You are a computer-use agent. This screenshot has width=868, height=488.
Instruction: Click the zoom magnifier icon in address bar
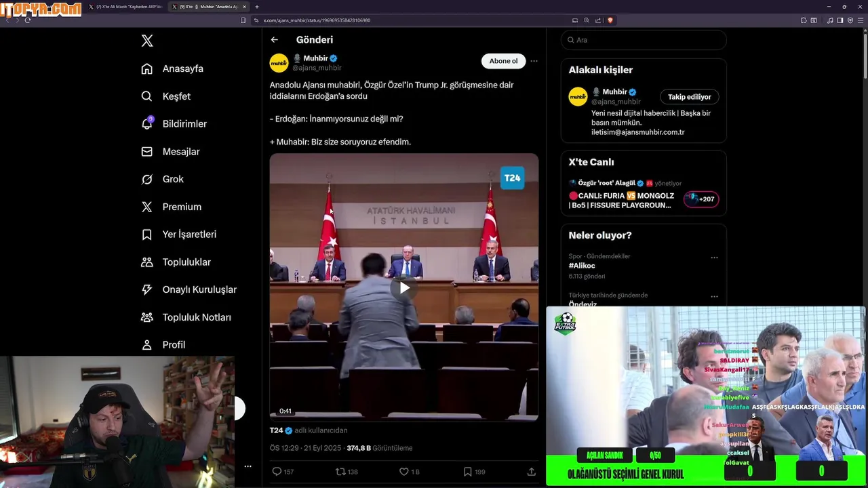pyautogui.click(x=587, y=20)
